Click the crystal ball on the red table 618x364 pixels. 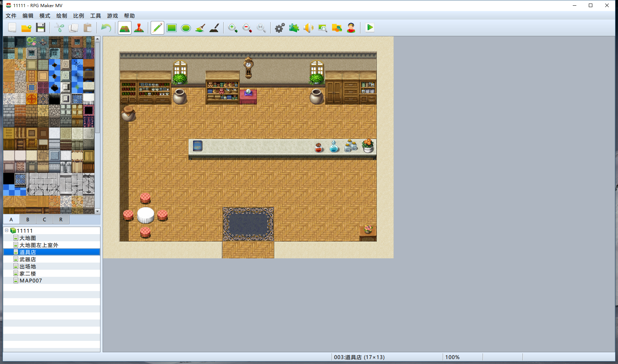pos(248,92)
